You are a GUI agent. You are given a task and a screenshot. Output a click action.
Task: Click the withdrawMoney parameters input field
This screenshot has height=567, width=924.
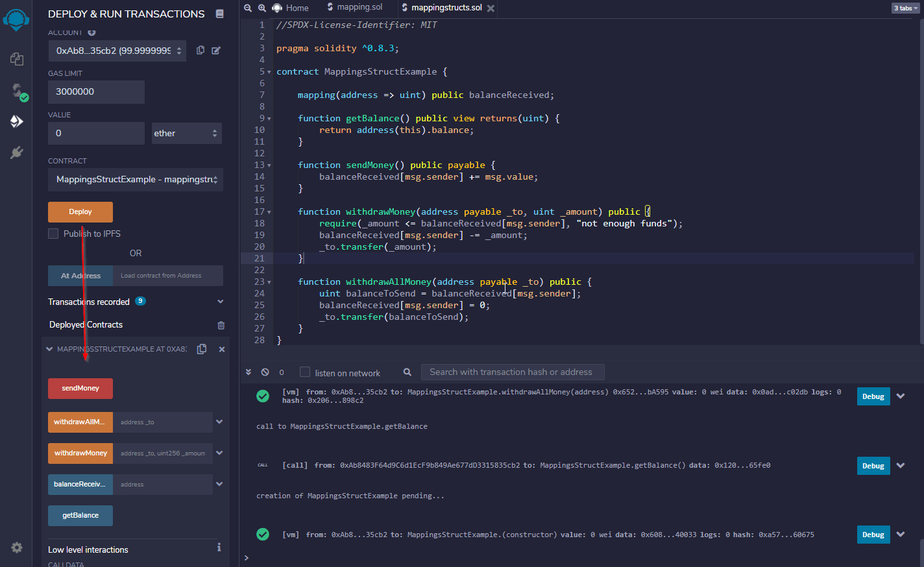pyautogui.click(x=163, y=453)
